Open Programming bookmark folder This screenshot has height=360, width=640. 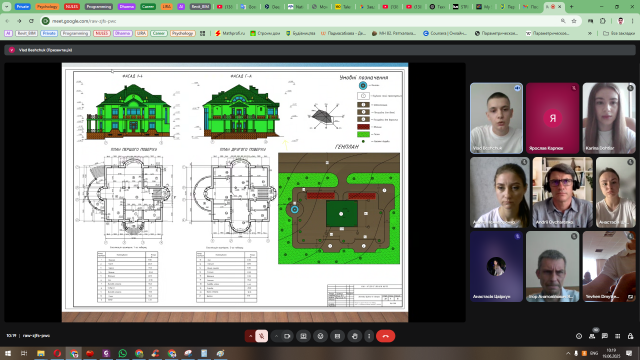pos(75,33)
